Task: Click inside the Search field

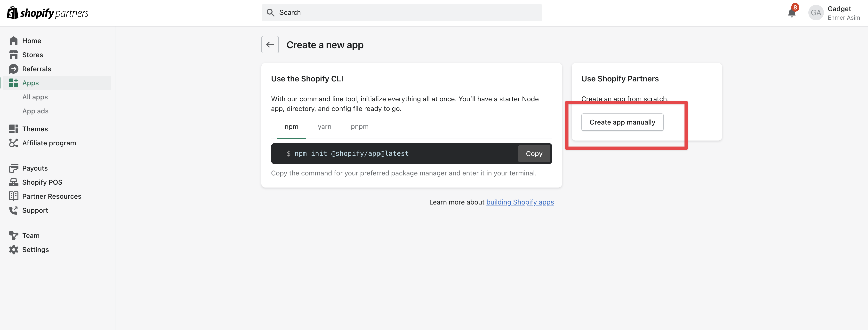Action: (401, 12)
